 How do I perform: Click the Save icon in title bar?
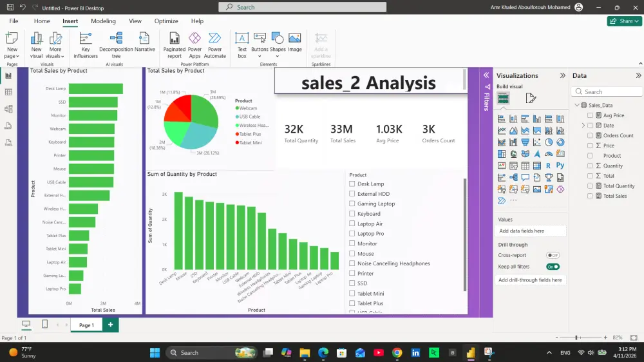coord(10,7)
